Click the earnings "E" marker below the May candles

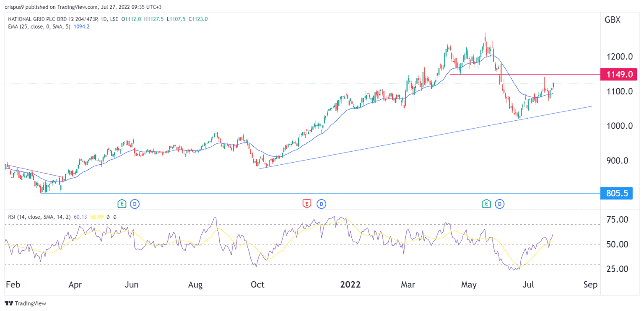(486, 204)
